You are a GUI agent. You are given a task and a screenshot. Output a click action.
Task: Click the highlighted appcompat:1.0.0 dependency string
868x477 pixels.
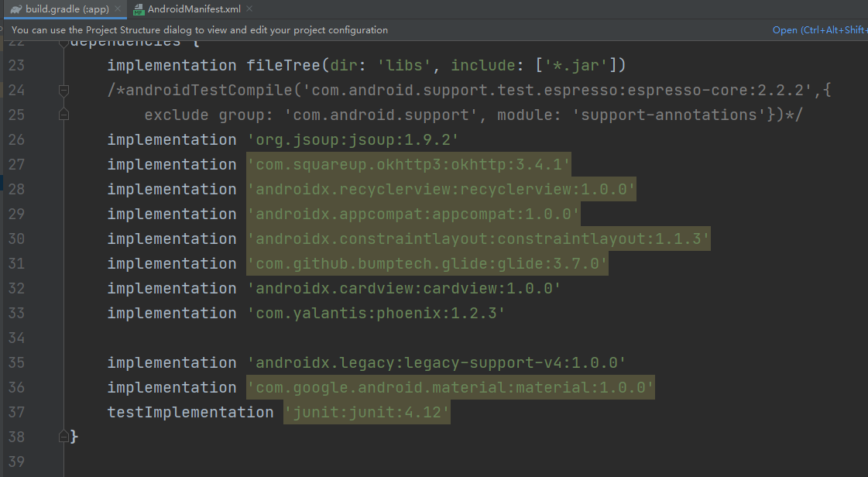click(413, 214)
